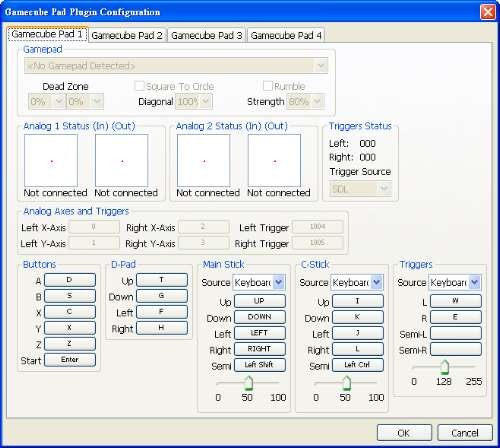Open the Gamecube Pad 3 tab
The width and height of the screenshot is (500, 448).
pos(207,35)
